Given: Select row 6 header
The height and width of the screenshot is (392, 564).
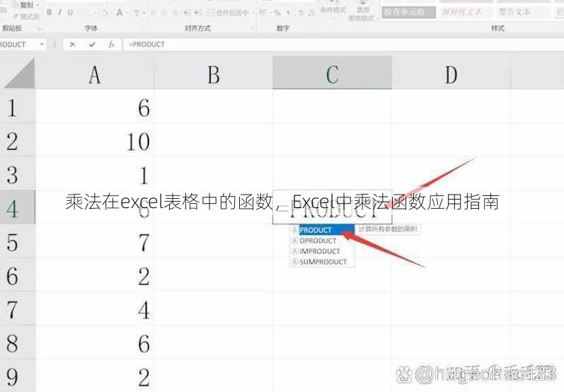Looking at the screenshot, I should click(17, 275).
